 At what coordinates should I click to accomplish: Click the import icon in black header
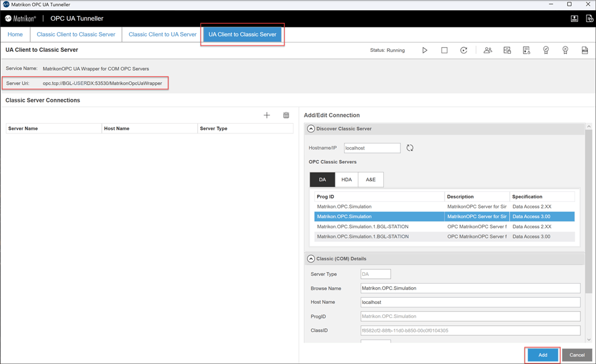[575, 18]
